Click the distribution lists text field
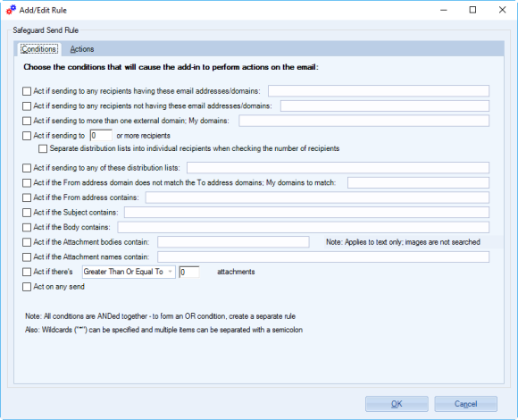 (x=338, y=167)
